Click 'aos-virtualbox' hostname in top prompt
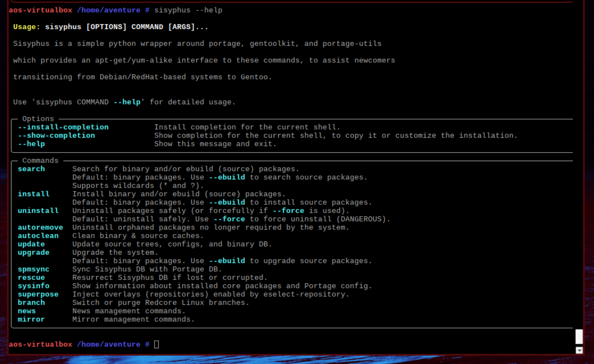Image resolution: width=594 pixels, height=364 pixels. pyautogui.click(x=41, y=10)
